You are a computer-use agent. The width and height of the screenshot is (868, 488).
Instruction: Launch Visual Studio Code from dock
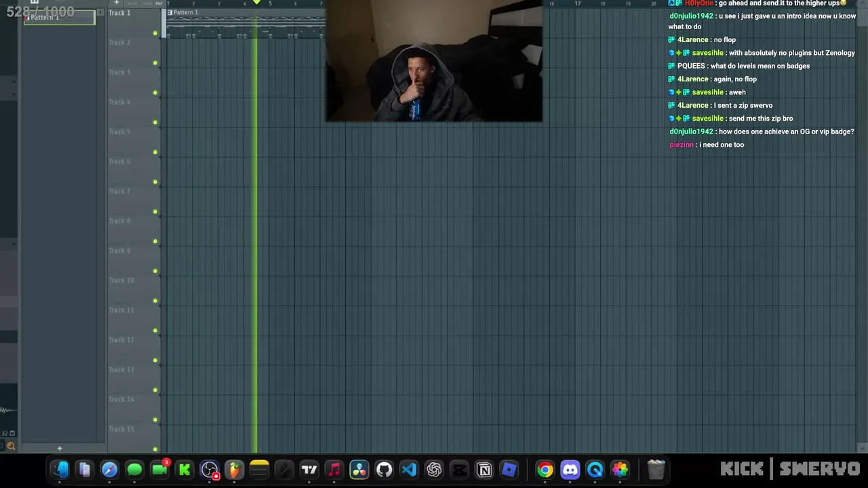coord(409,470)
